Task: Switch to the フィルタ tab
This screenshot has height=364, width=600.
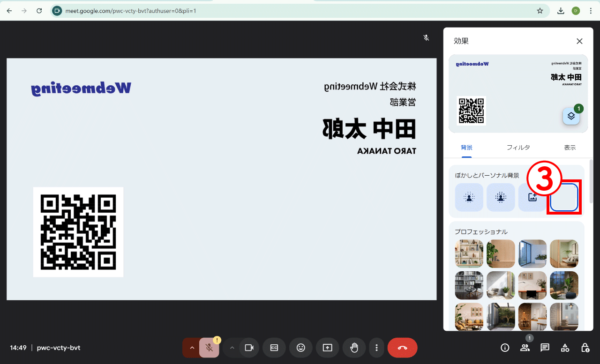Action: coord(518,148)
